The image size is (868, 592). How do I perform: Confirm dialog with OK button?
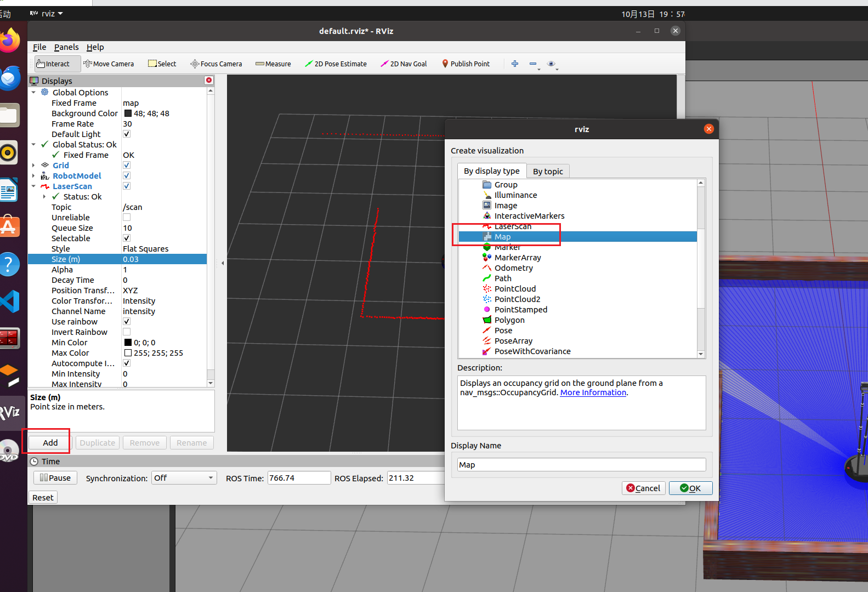690,488
